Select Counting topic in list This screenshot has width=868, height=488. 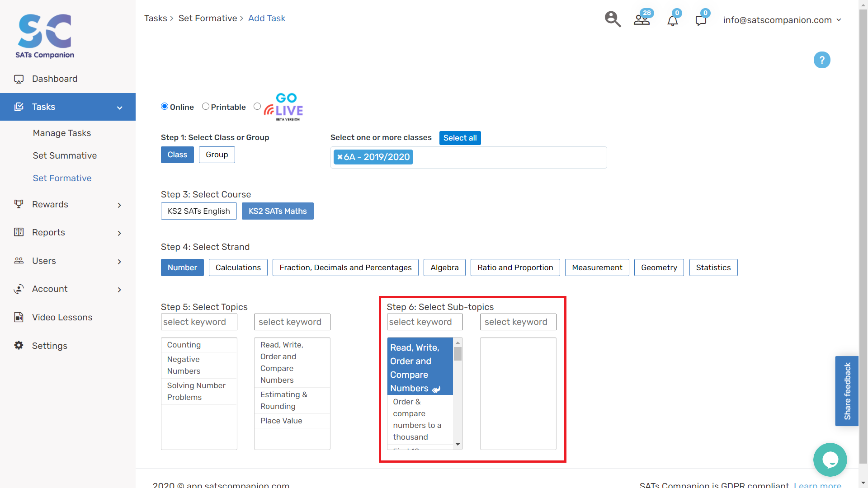[x=199, y=345]
